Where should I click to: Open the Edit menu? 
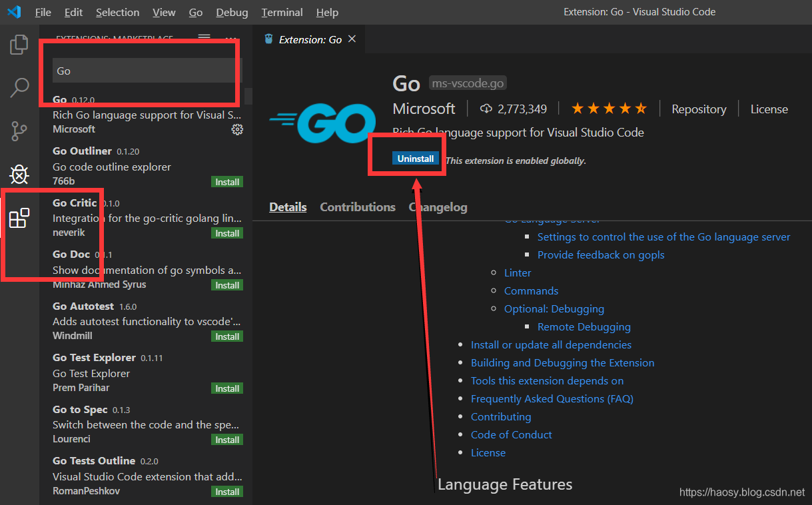coord(74,12)
